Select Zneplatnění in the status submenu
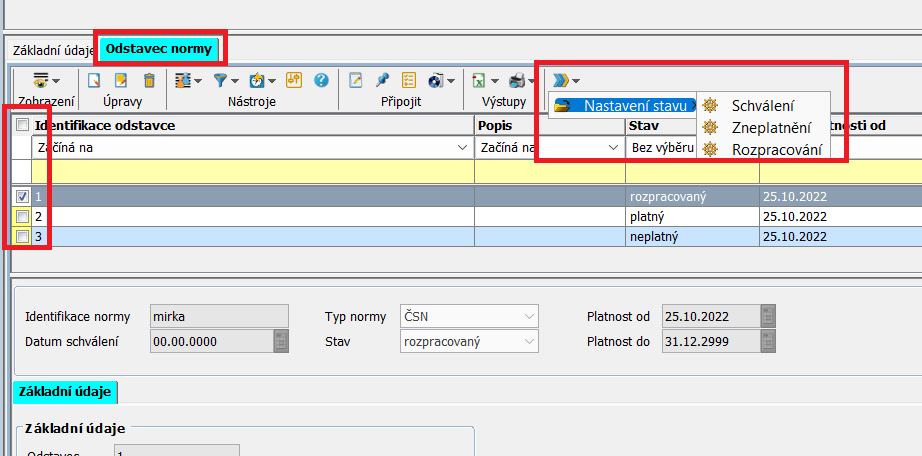The image size is (922, 456). [770, 127]
